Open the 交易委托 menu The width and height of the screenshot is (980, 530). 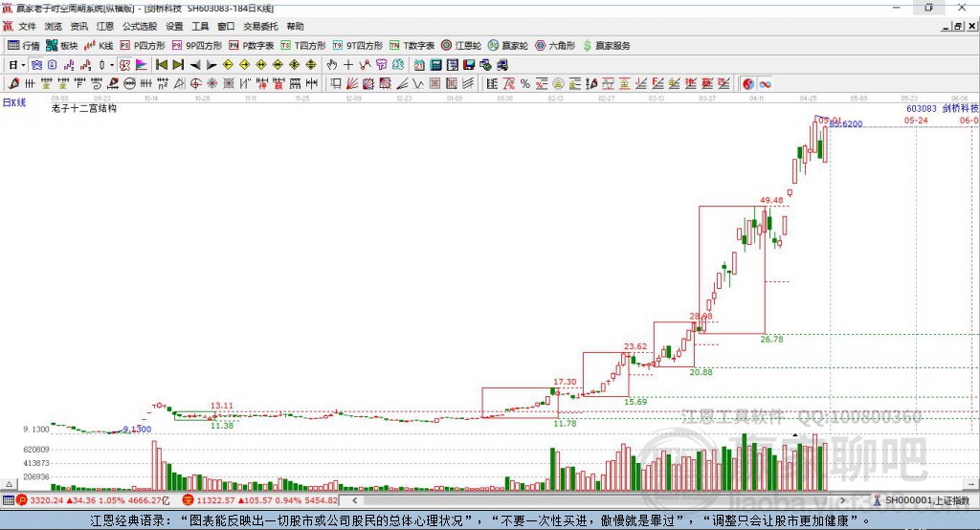coord(260,26)
